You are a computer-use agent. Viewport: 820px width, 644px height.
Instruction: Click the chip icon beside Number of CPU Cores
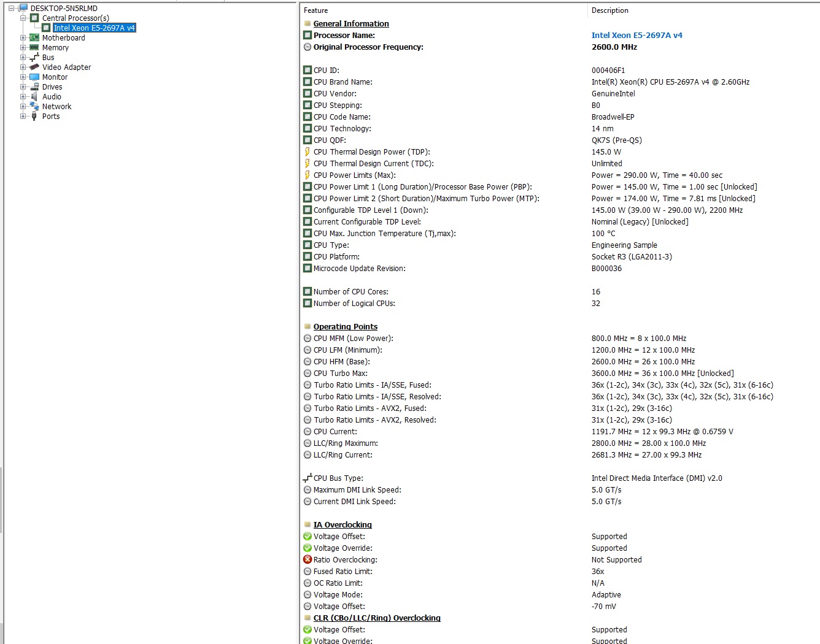point(307,292)
